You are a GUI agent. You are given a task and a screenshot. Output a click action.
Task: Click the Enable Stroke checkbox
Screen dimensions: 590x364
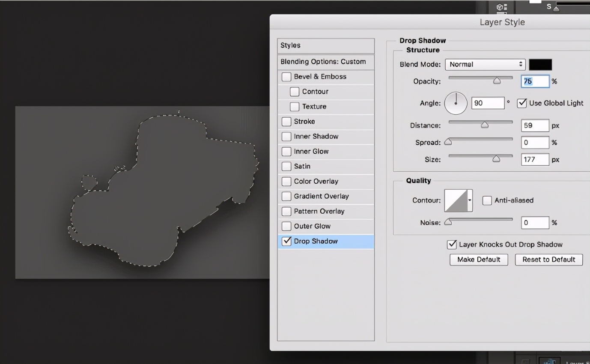(286, 122)
